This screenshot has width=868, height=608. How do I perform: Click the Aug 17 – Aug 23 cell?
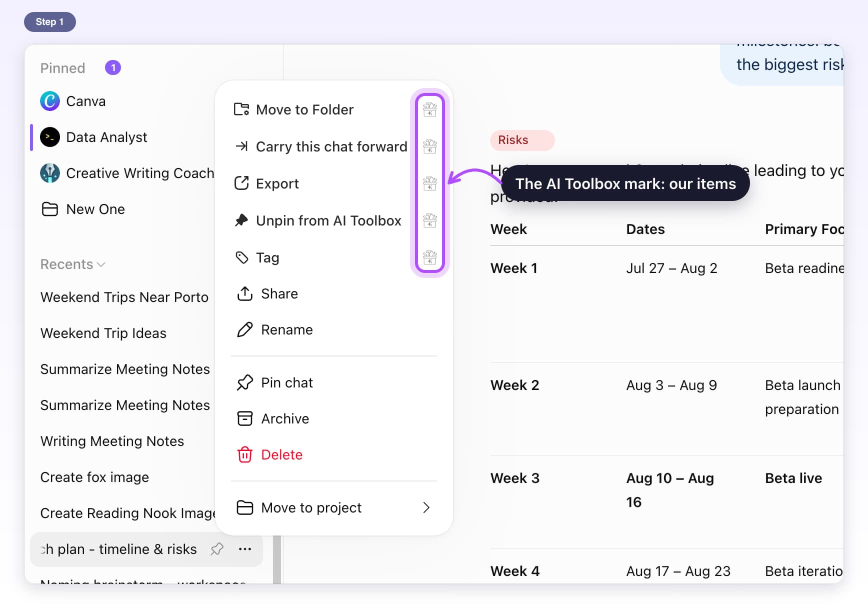[678, 571]
